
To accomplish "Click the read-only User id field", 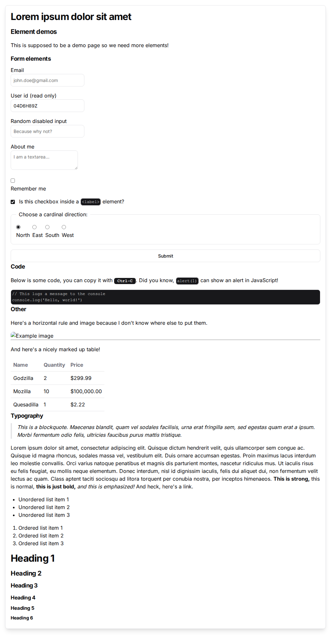I will coord(47,106).
